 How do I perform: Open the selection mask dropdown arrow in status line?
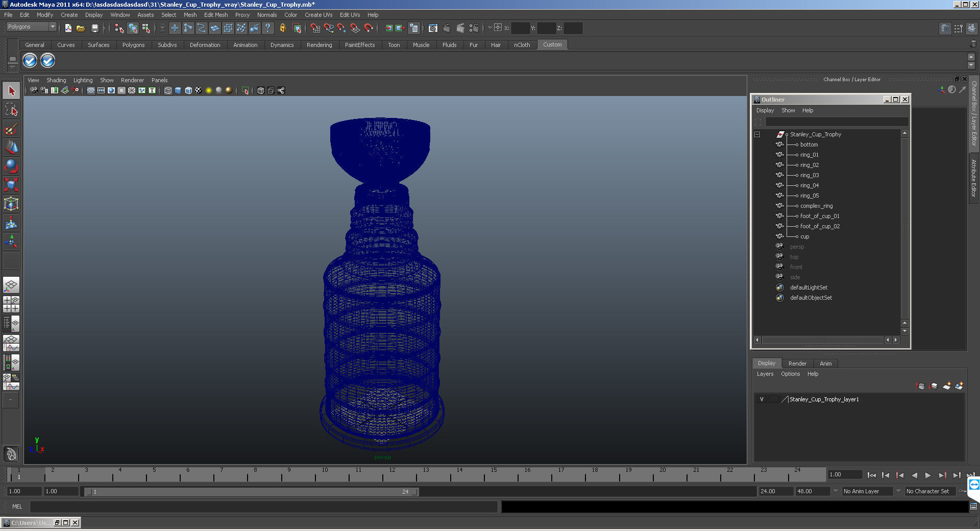pos(162,28)
